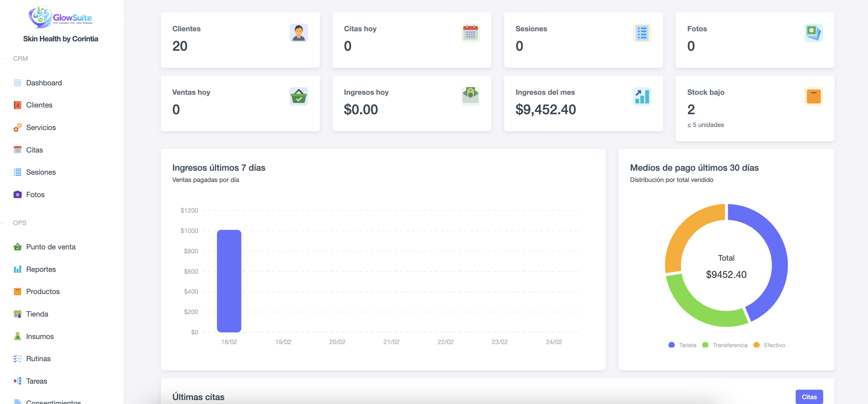Image resolution: width=868 pixels, height=404 pixels.
Task: Click the 18/02 revenue bar
Action: click(x=229, y=281)
